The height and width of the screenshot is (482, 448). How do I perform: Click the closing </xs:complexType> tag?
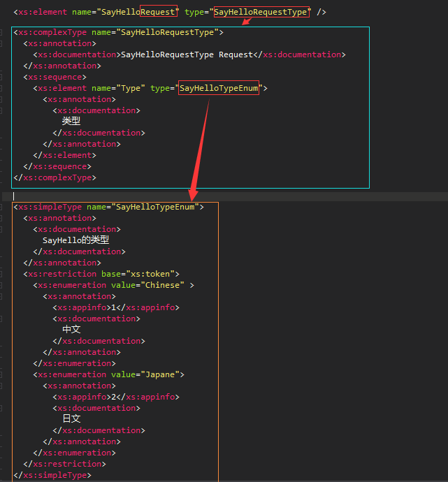(55, 177)
